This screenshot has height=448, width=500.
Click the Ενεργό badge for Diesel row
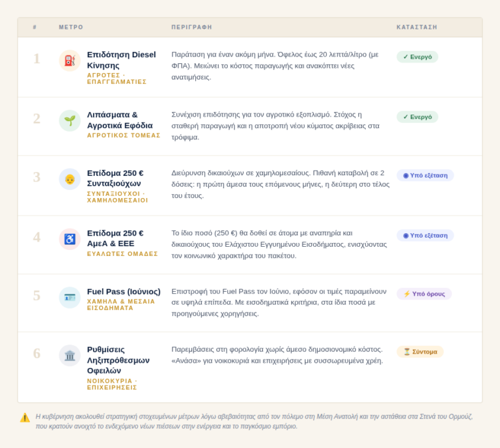[x=417, y=57]
